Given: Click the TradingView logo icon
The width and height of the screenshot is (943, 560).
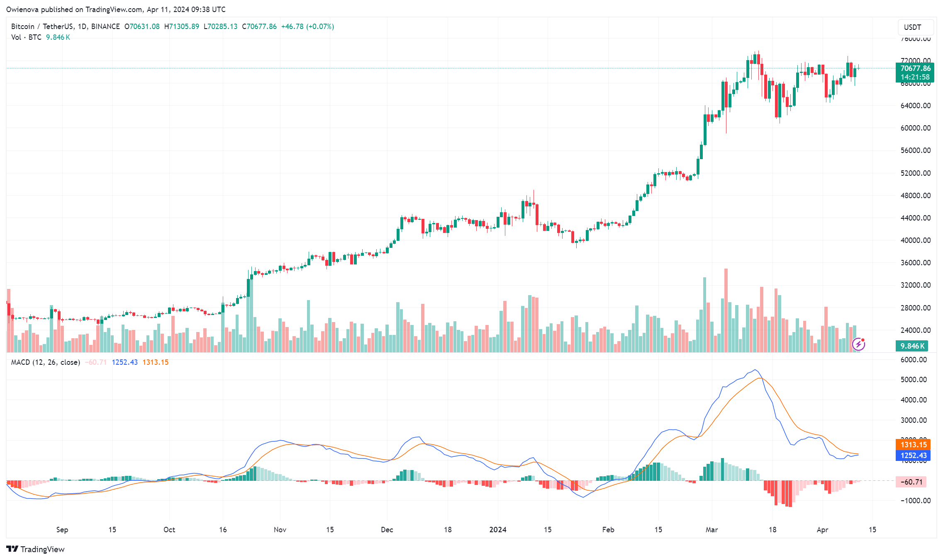Looking at the screenshot, I should 12,549.
